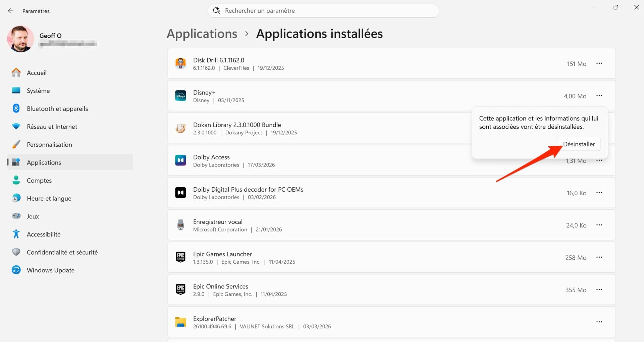The image size is (644, 342).
Task: Open the options menu for Epic Online Services
Action: point(599,290)
